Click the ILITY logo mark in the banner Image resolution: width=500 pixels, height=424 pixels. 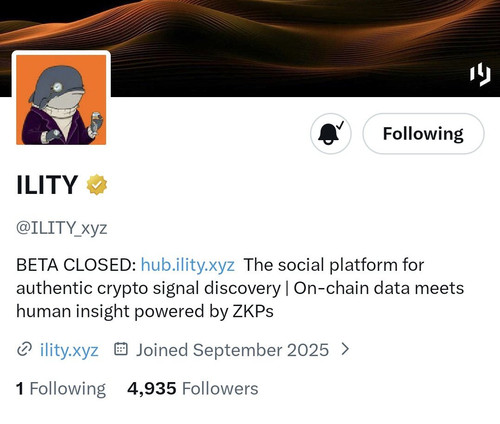coord(480,74)
